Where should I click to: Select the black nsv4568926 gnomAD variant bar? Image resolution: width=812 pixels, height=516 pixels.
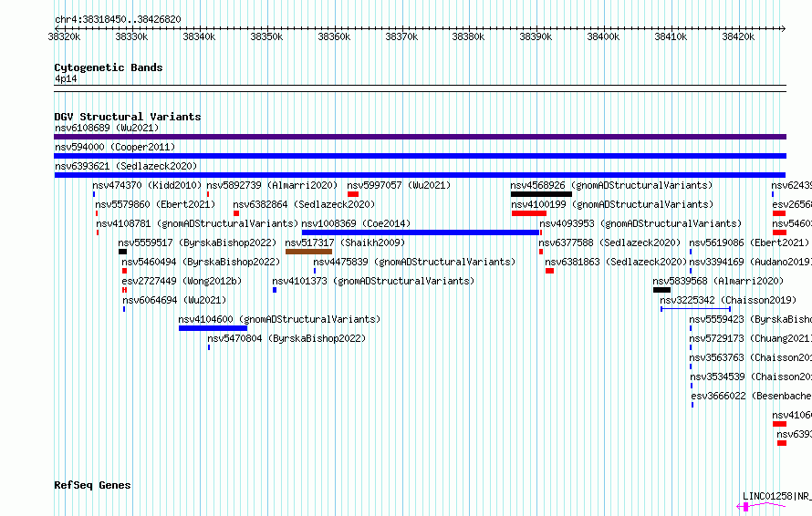click(x=541, y=194)
